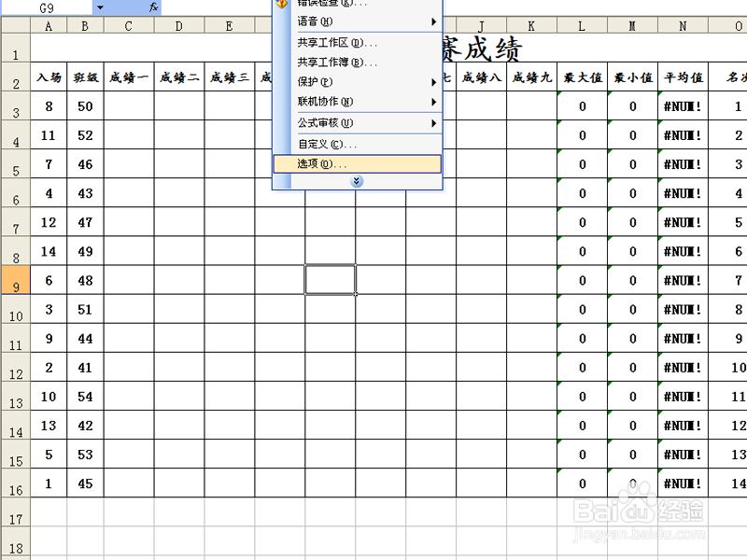Choose 自定义(C)... from the menu
Image resolution: width=747 pixels, height=560 pixels.
click(358, 144)
